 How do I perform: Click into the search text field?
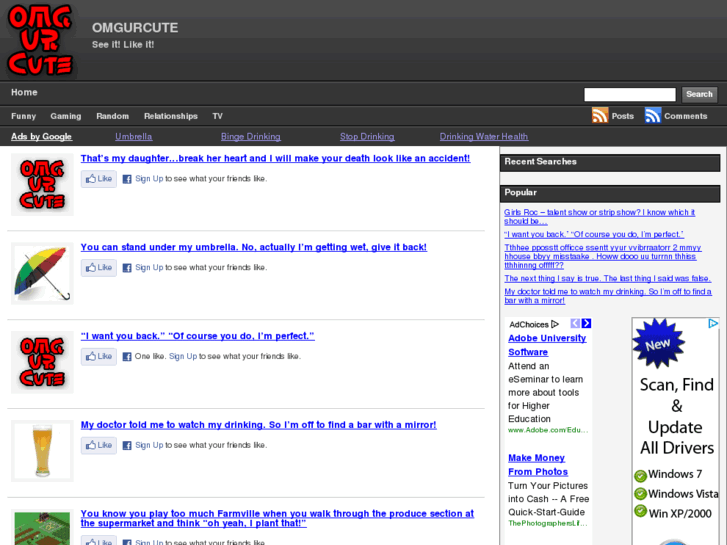pos(629,95)
